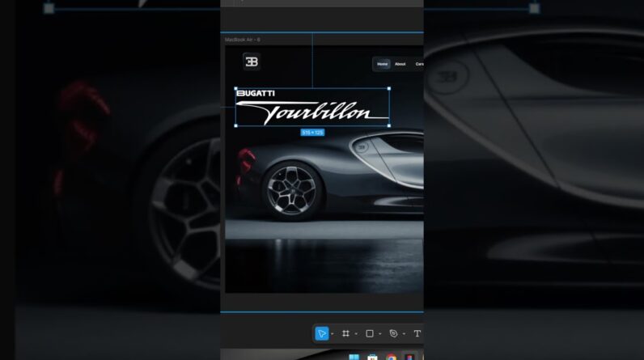
Task: Select the Move tool in the toolbar
Action: tap(321, 333)
